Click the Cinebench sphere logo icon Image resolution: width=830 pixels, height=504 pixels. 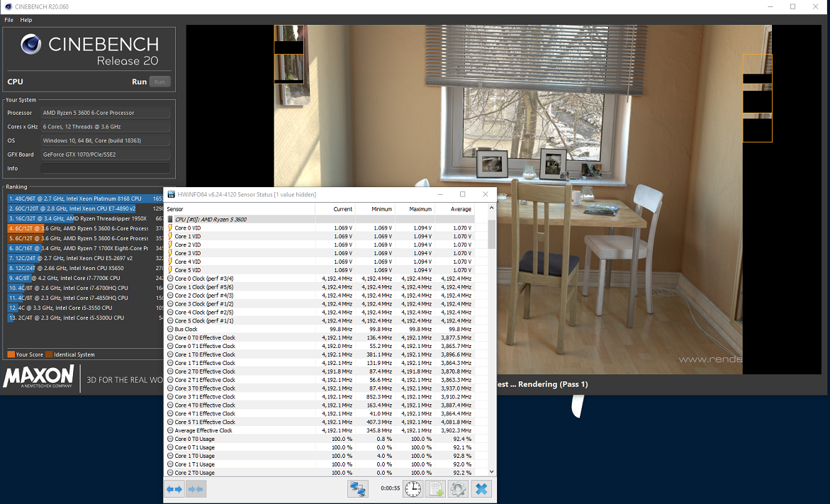pyautogui.click(x=30, y=44)
